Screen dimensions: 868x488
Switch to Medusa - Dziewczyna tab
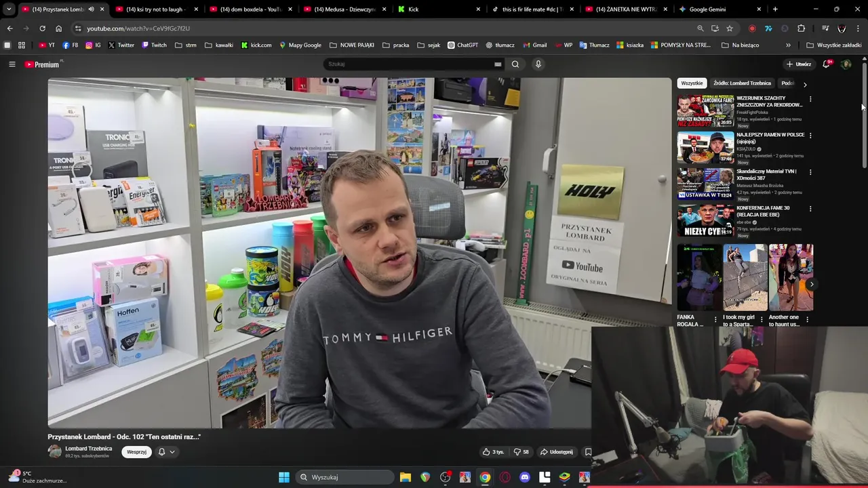(344, 9)
